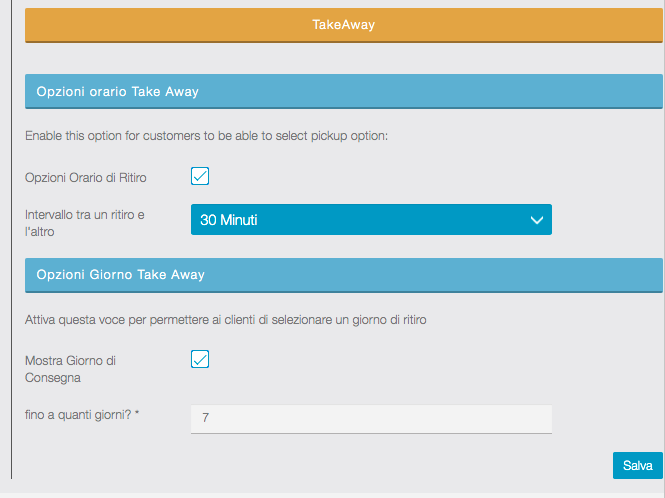Click into the fino a quanti giorni field

click(370, 418)
